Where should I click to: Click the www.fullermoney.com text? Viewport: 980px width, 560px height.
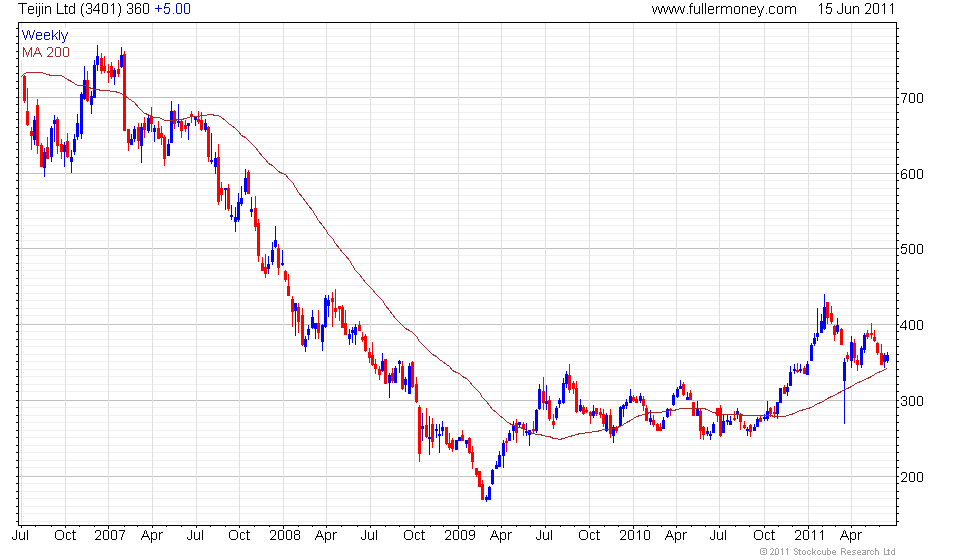[724, 9]
